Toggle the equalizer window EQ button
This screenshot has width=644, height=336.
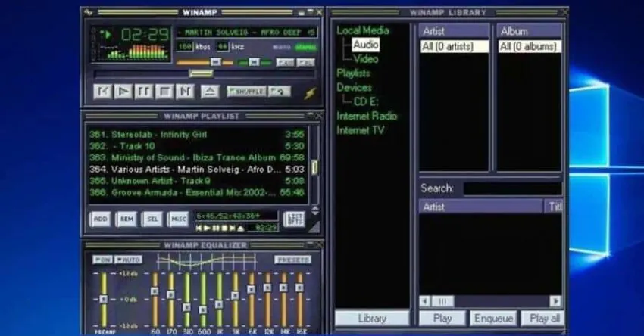click(285, 62)
